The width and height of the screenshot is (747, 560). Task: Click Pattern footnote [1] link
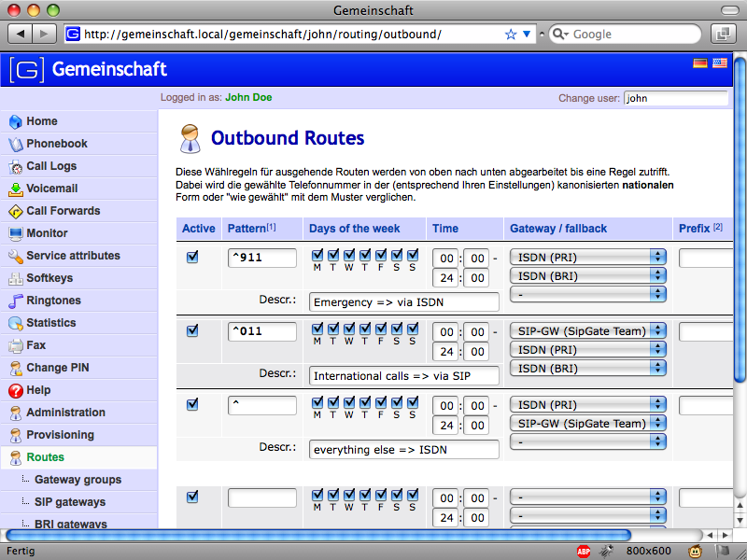click(x=271, y=227)
